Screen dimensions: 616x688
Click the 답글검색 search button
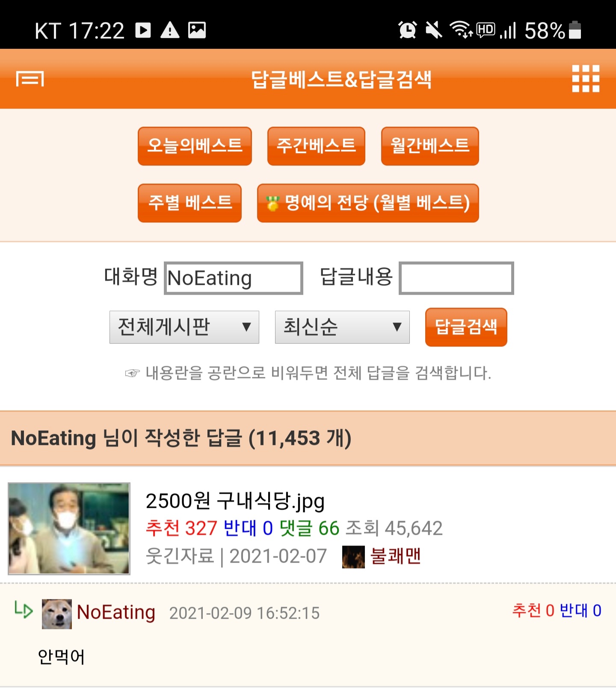[x=466, y=327]
